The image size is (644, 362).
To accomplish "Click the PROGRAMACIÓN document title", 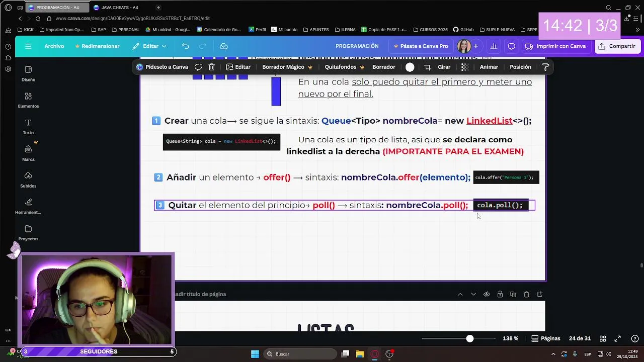I will [x=357, y=46].
